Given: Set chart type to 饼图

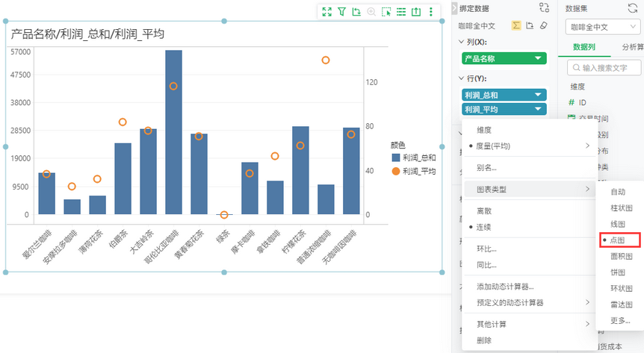Looking at the screenshot, I should (x=618, y=272).
